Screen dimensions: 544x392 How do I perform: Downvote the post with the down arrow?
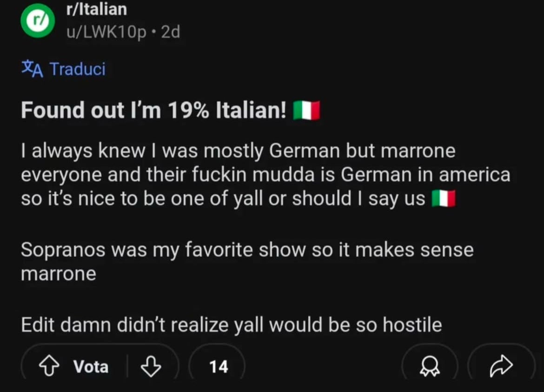150,367
